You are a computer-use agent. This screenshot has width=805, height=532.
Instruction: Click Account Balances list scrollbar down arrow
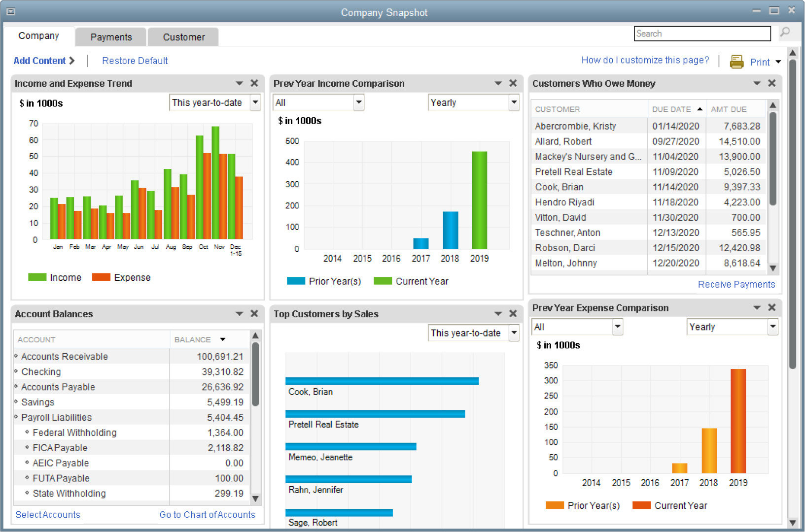(x=255, y=499)
